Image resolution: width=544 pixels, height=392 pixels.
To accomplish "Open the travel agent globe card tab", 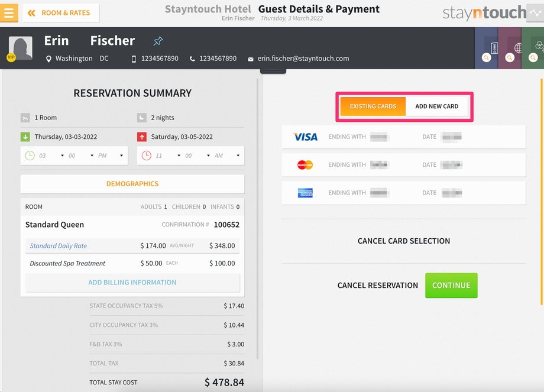I will pos(510,48).
